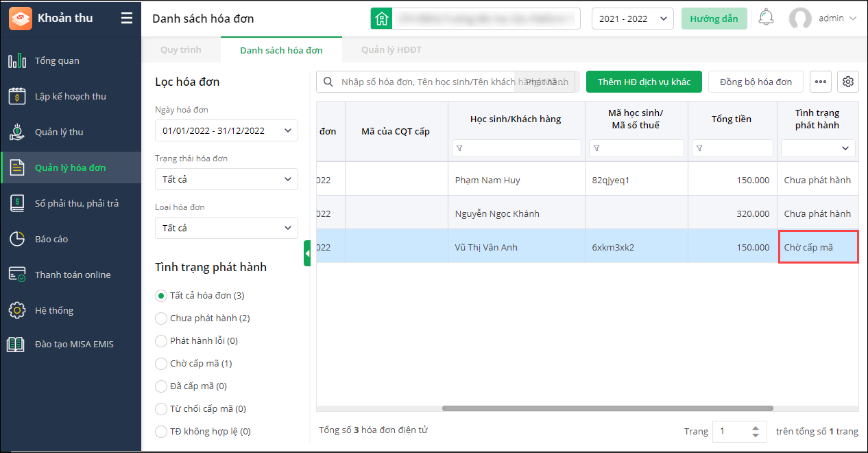Click the Thanh toán online icon

(17, 275)
